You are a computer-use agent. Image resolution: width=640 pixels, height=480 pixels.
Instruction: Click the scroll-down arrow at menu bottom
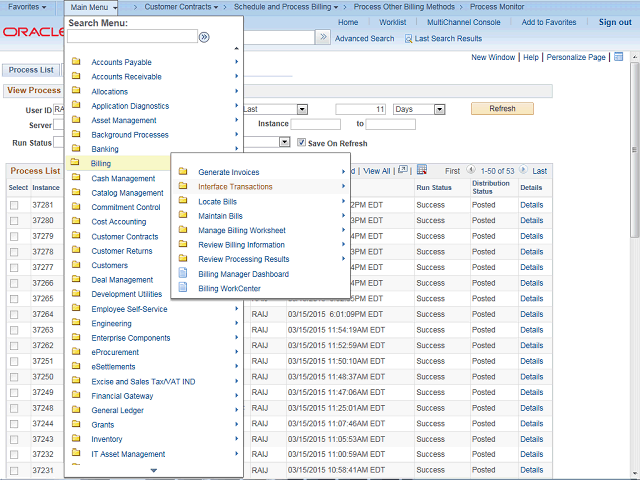154,469
